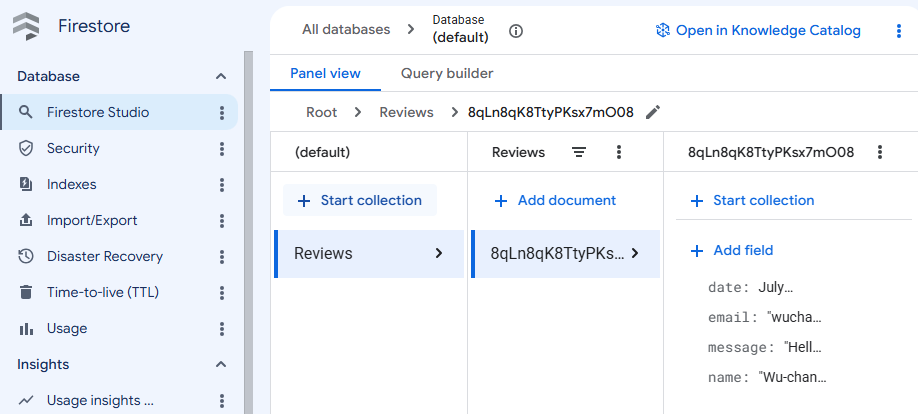The height and width of the screenshot is (414, 918).
Task: Open more options next to Firestore Studio
Action: click(222, 112)
